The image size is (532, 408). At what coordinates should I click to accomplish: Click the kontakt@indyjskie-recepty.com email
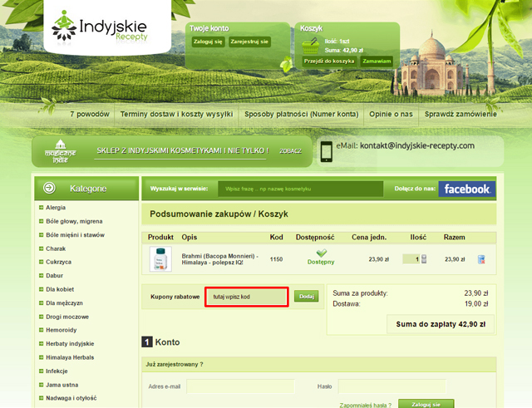click(417, 146)
